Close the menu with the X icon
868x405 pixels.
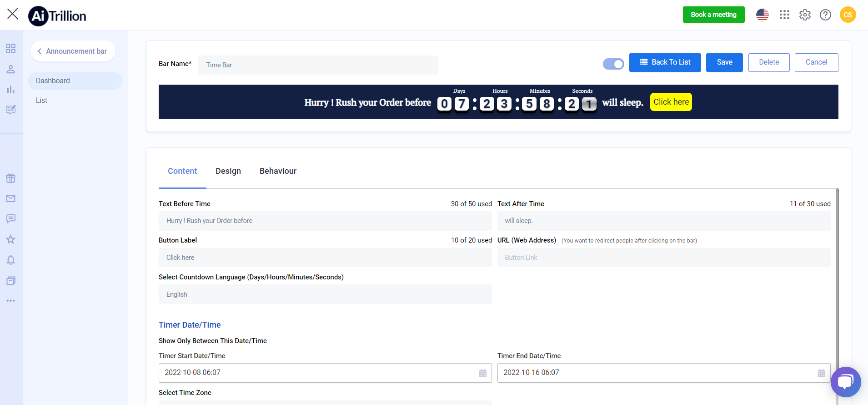coord(13,14)
